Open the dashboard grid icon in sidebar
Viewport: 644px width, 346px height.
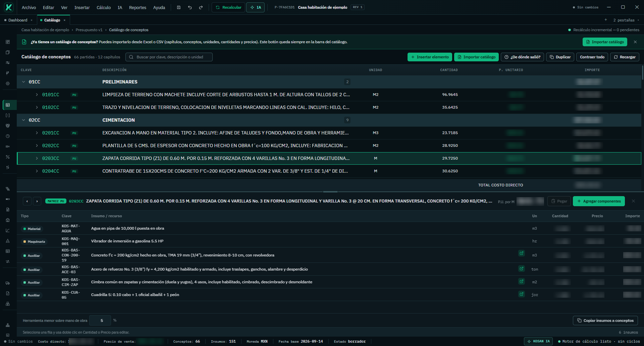(x=8, y=42)
